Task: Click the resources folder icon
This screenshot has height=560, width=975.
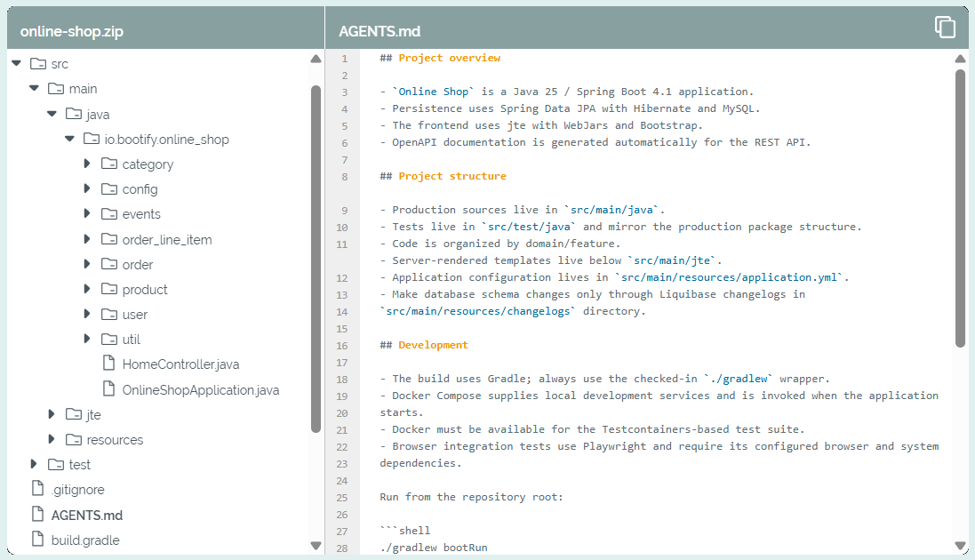Action: click(74, 439)
